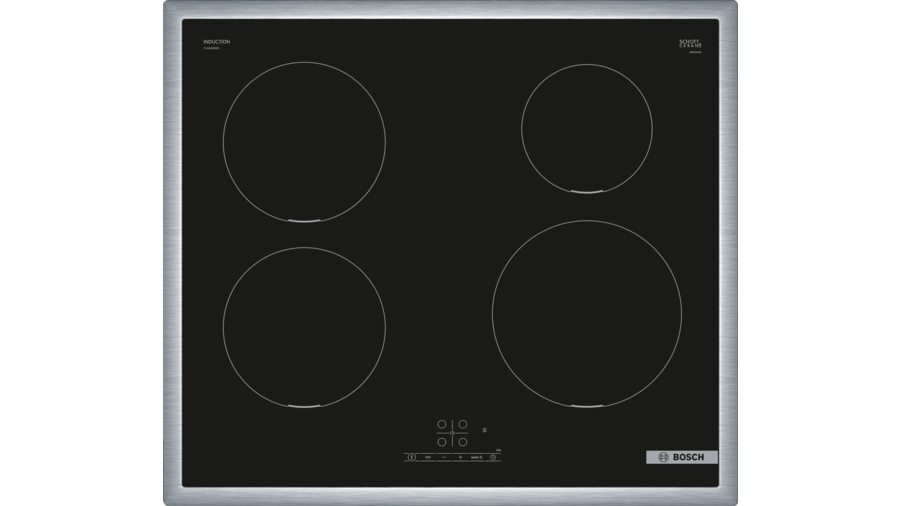This screenshot has width=900, height=506.
Task: Select the bottom-right zone selector circle
Action: click(462, 441)
